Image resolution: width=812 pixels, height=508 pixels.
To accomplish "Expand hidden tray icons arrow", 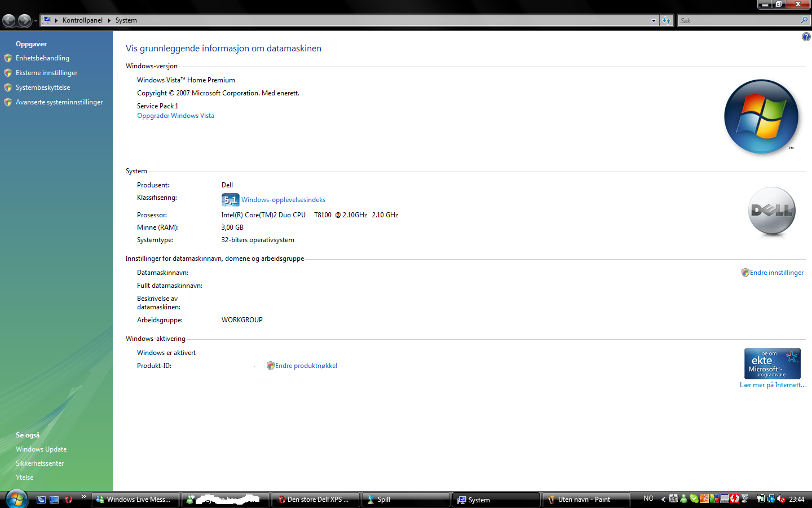I will click(x=663, y=499).
